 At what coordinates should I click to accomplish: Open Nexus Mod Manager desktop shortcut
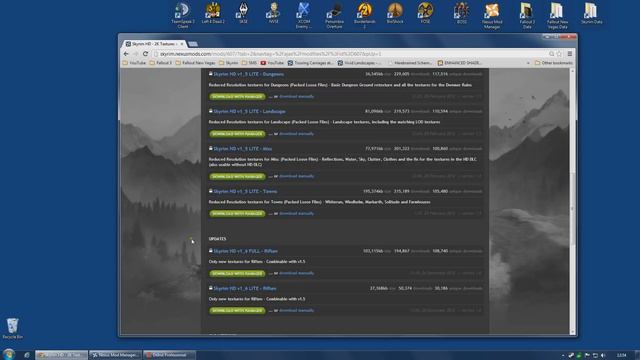[x=492, y=16]
